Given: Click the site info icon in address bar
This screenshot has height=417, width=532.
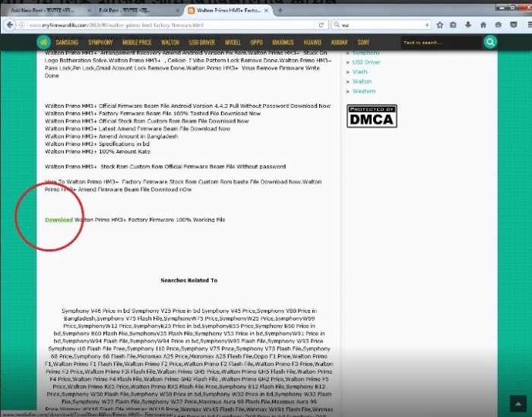Looking at the screenshot, I should coord(22,25).
